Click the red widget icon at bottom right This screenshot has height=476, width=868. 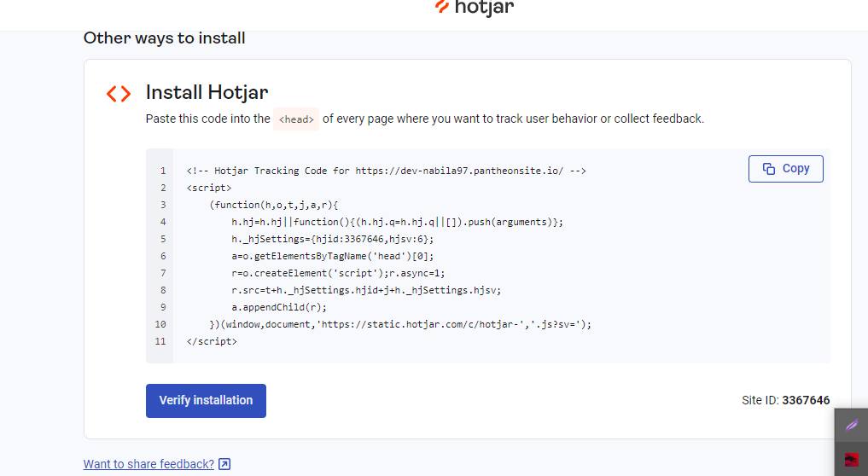(852, 460)
